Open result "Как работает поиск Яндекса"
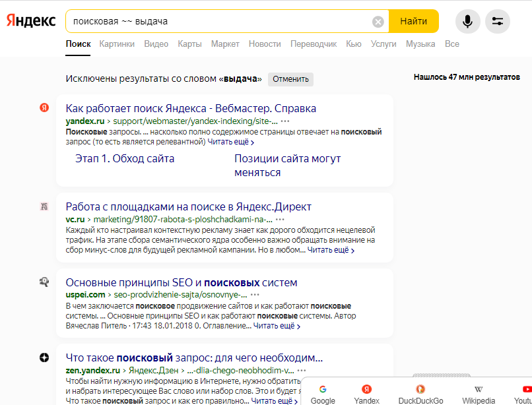Image resolution: width=532 pixels, height=405 pixels. (191, 109)
